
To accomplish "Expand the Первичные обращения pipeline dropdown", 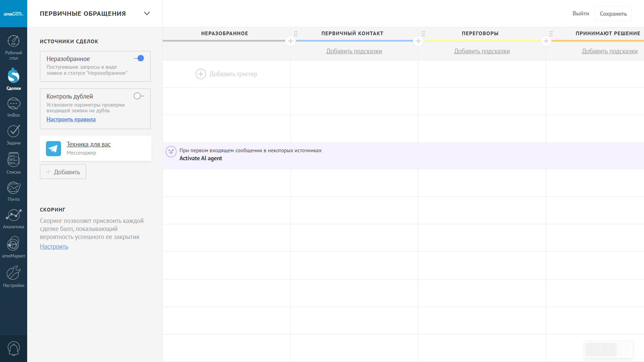I will (x=147, y=13).
